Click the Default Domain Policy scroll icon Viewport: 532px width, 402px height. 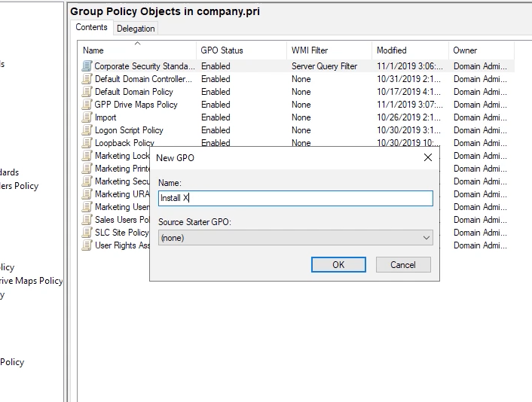pyautogui.click(x=87, y=92)
